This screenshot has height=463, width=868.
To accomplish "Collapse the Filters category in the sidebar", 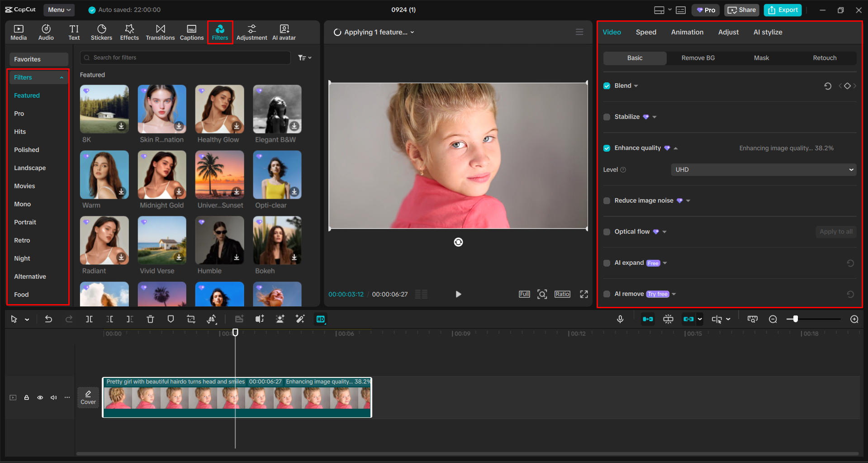I will [62, 77].
